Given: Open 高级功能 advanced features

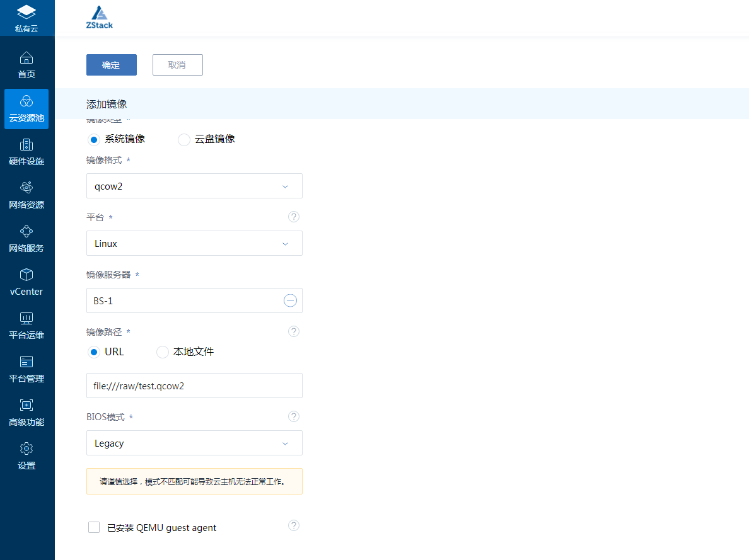Looking at the screenshot, I should point(26,413).
